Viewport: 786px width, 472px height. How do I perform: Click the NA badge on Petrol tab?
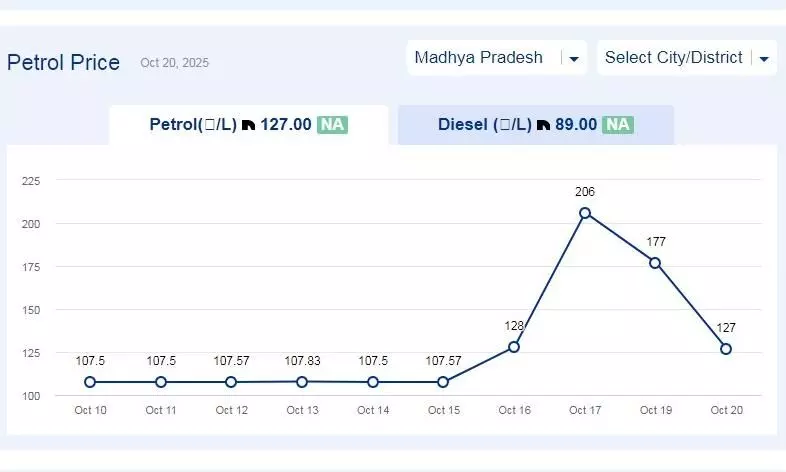coord(332,125)
